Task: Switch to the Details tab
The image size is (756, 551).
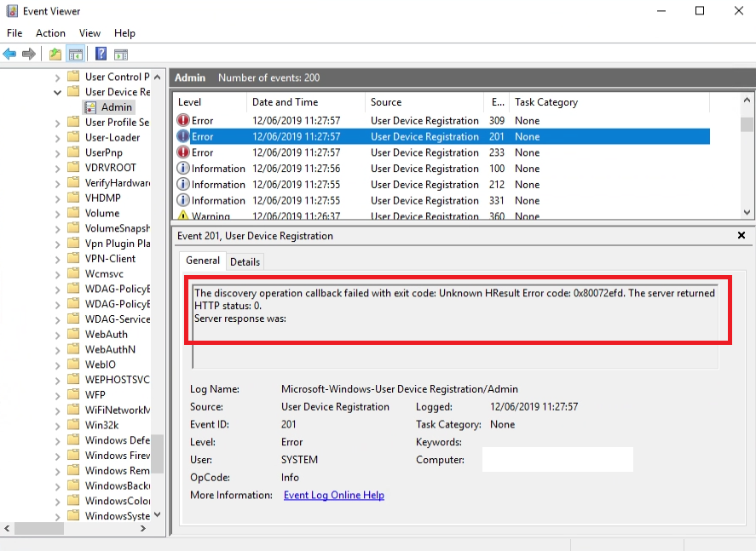Action: (245, 261)
